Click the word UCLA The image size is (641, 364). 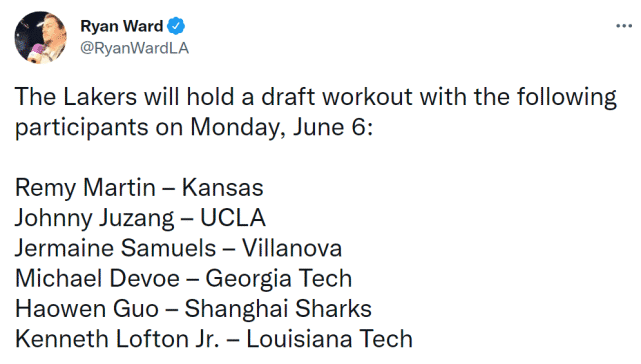pyautogui.click(x=233, y=218)
